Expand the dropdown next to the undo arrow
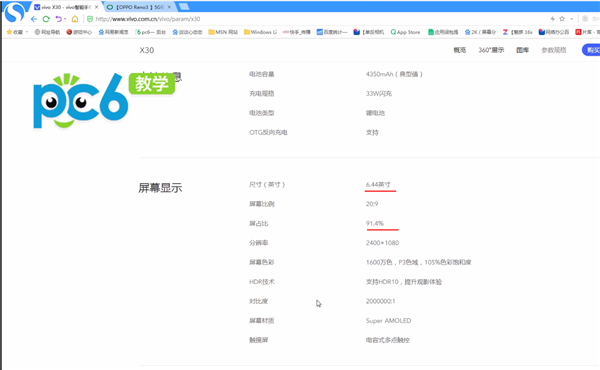The height and width of the screenshot is (370, 600). click(x=65, y=19)
